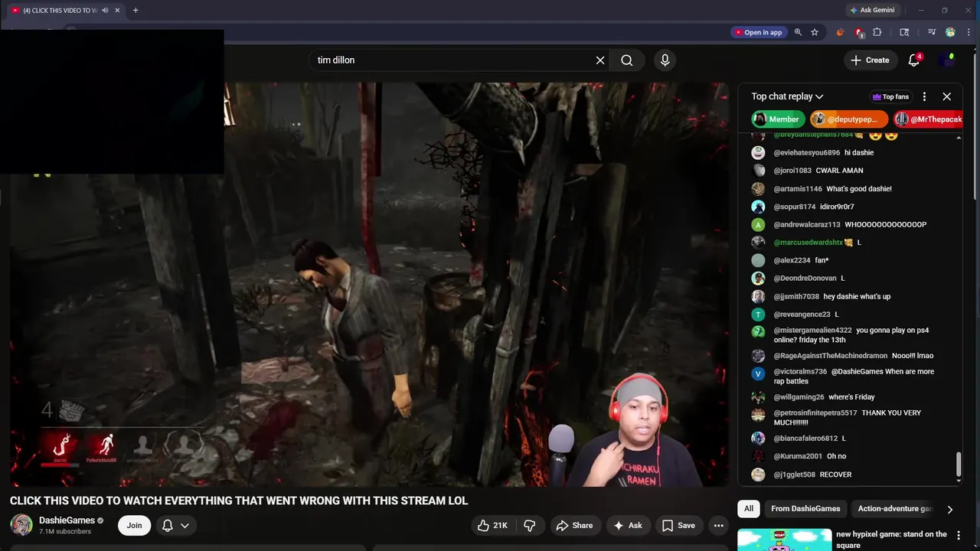980x551 pixels.
Task: Open the Top fans leaderboard
Action: (890, 96)
